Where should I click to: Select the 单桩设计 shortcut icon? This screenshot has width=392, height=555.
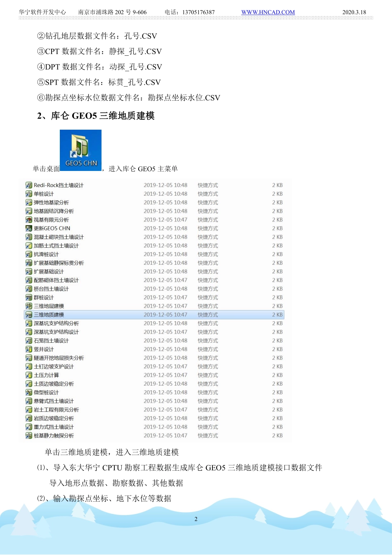(29, 194)
